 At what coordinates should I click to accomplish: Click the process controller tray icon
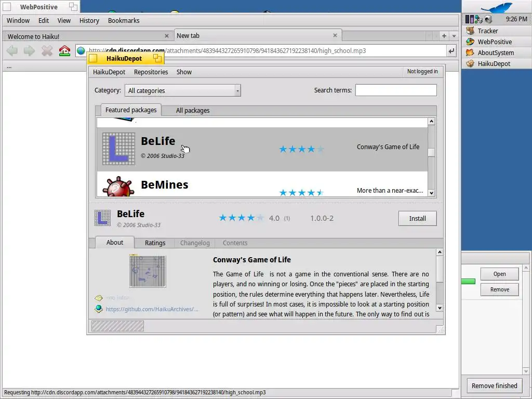pos(469,19)
